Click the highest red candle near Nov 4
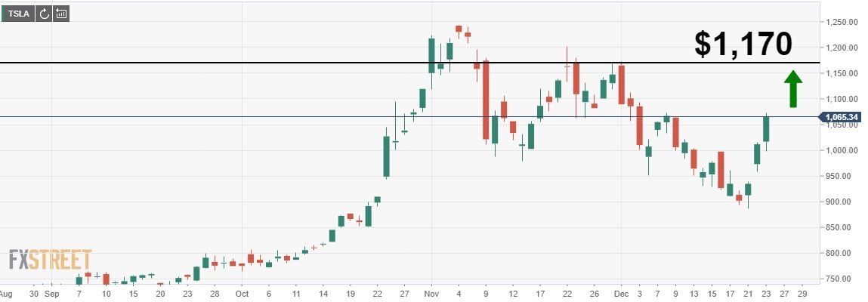The width and height of the screenshot is (868, 302). pyautogui.click(x=459, y=29)
